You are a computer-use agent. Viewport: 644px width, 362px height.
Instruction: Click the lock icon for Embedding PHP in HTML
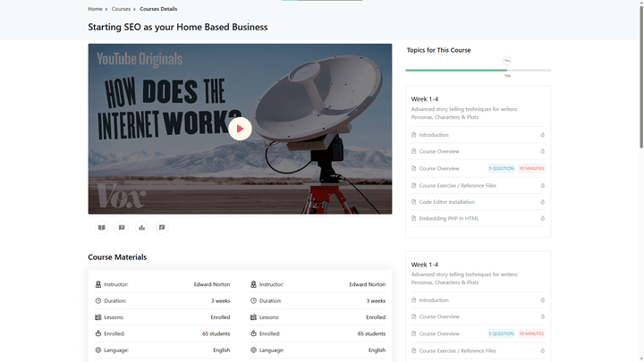pyautogui.click(x=543, y=218)
